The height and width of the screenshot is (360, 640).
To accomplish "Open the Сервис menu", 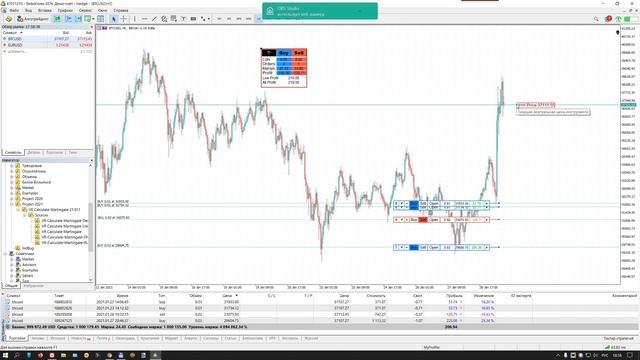I will [85, 10].
